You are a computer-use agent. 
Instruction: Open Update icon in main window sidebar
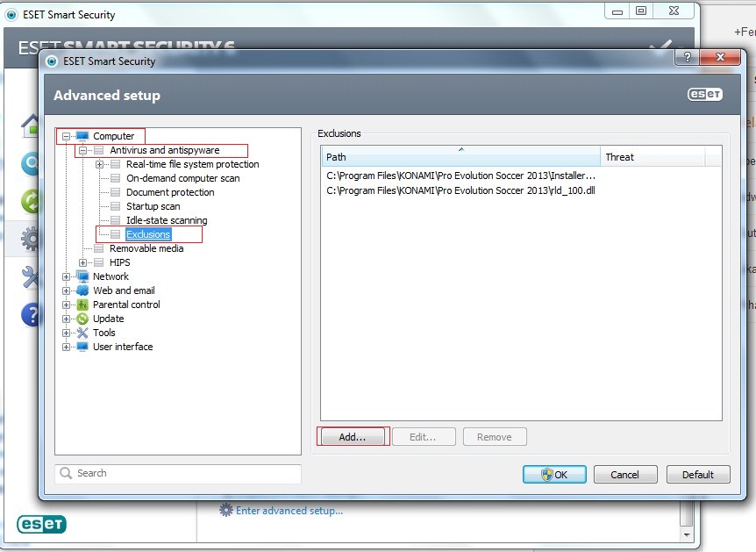(30, 201)
